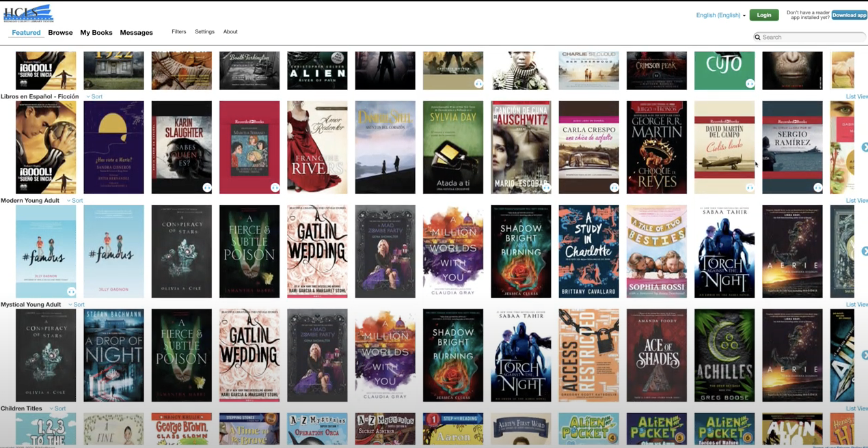Viewport: 868px width, 448px height.
Task: Open A Study in Charlotte cover
Action: point(588,251)
